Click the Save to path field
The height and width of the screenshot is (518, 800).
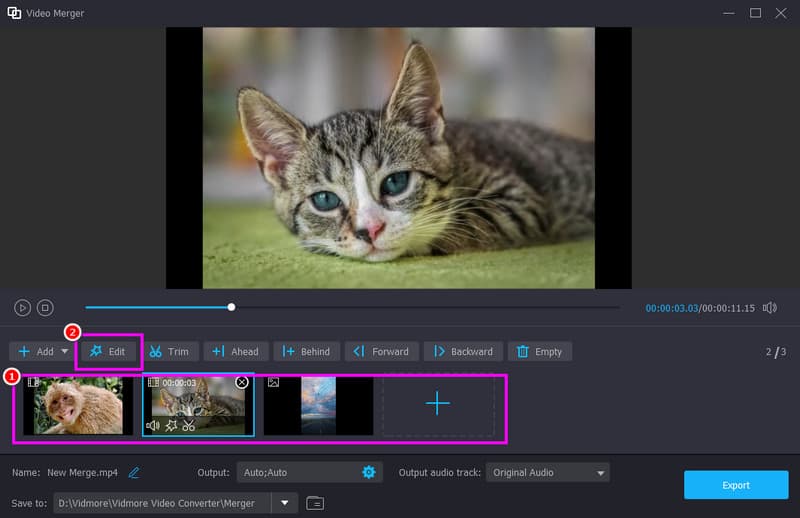click(162, 503)
